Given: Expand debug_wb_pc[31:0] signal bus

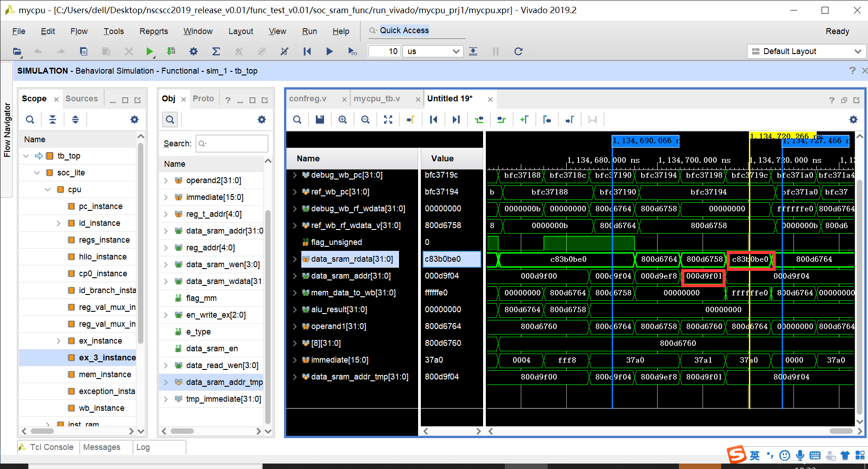Looking at the screenshot, I should point(295,175).
